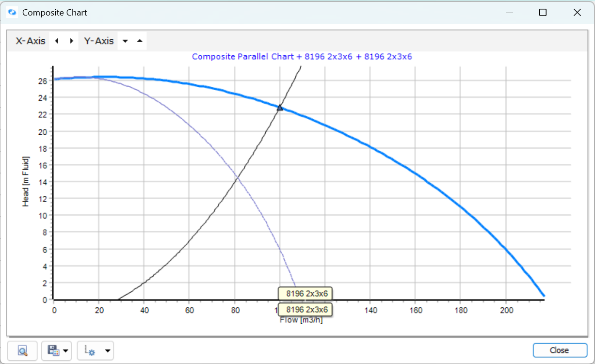
Task: Maximize the Composite Chart window
Action: click(543, 13)
